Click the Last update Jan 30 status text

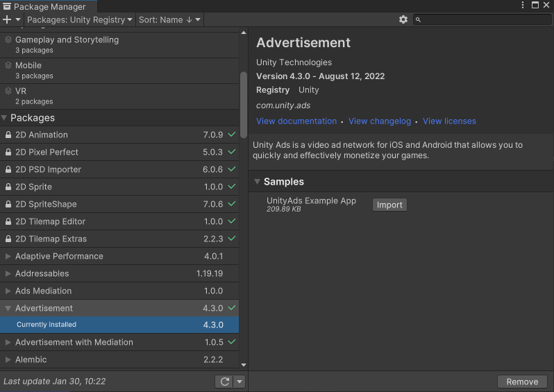(54, 382)
